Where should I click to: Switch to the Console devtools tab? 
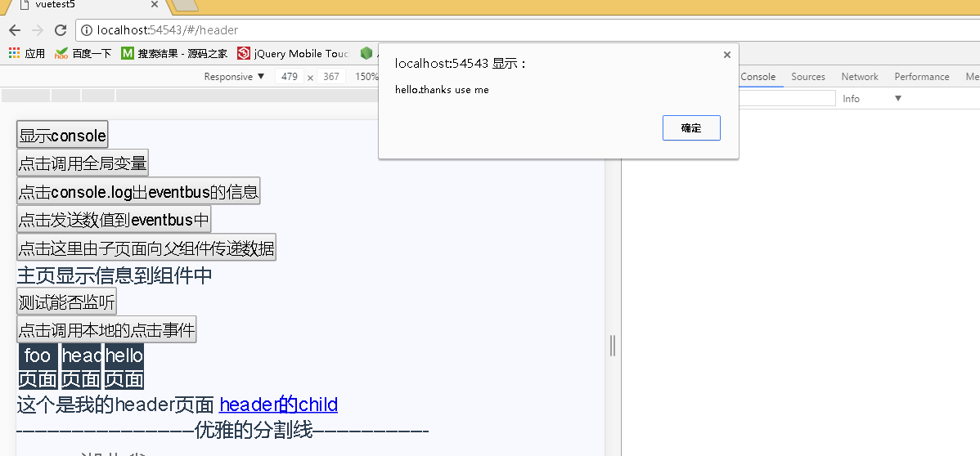click(757, 77)
